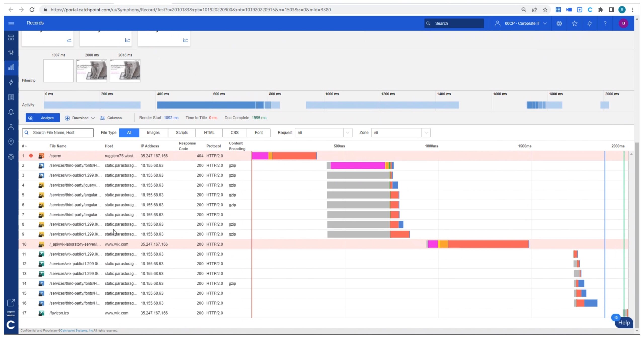Filter file type by Images

pos(153,133)
